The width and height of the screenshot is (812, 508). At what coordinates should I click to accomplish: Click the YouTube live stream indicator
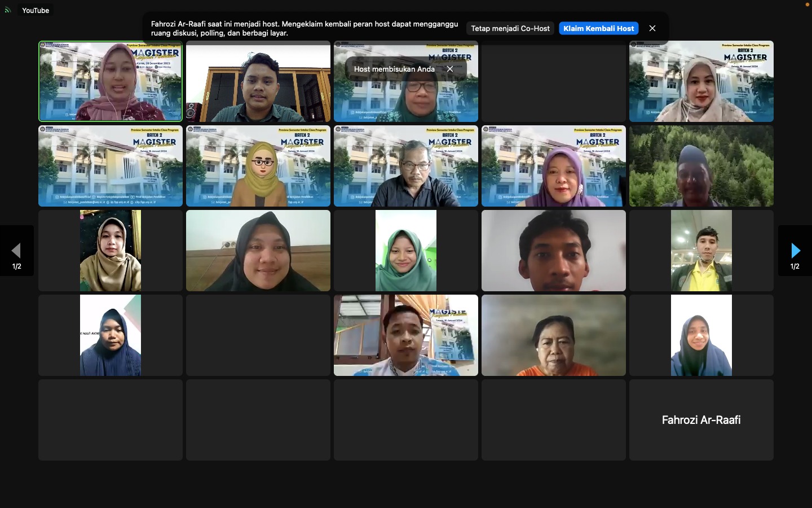(35, 10)
